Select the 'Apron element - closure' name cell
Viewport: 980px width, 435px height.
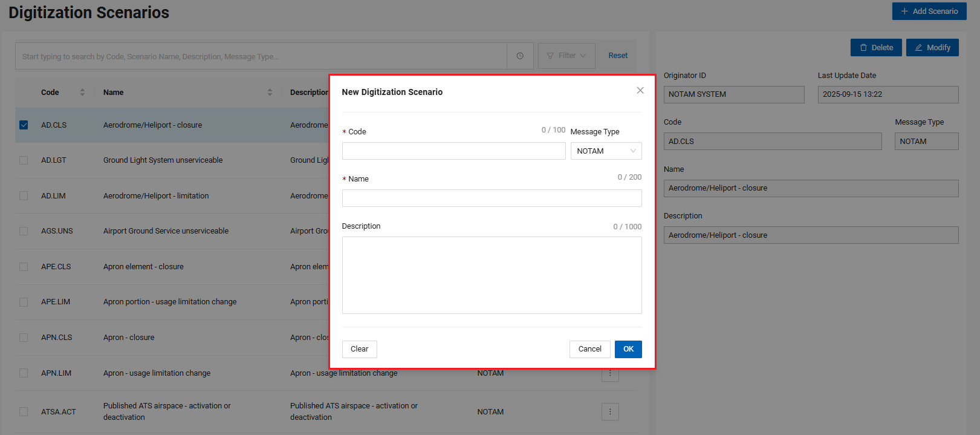(143, 267)
